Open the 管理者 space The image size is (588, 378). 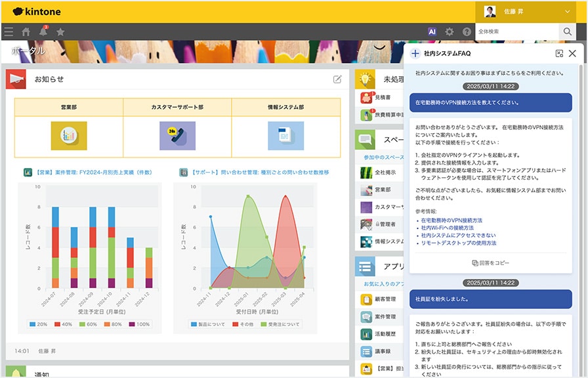point(379,224)
